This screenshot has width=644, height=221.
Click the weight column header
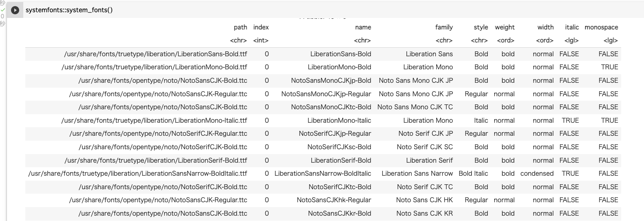[x=504, y=27]
